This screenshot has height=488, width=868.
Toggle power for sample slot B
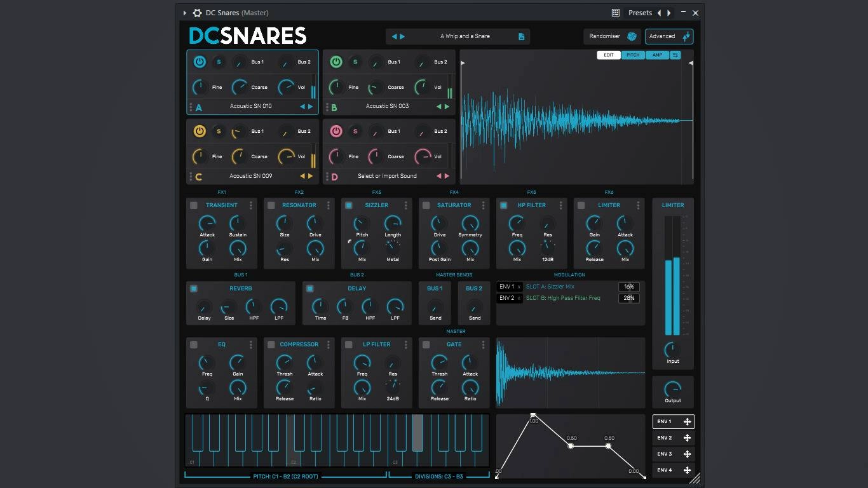[x=336, y=62]
